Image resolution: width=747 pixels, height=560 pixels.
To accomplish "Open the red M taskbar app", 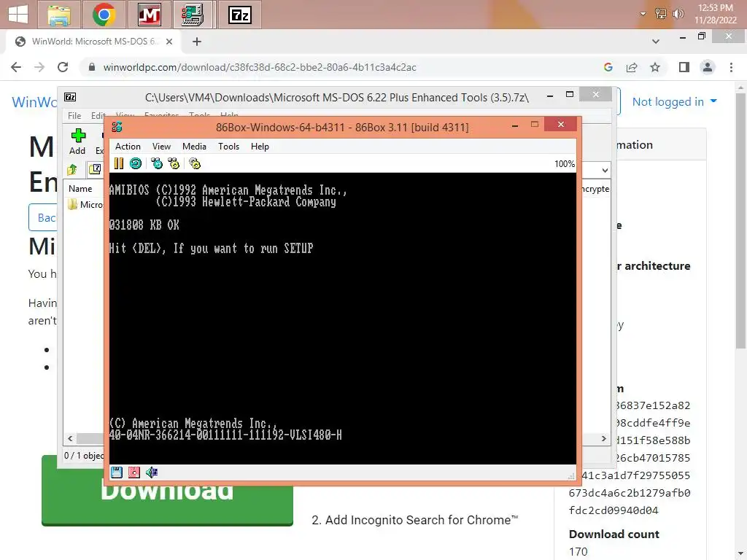I will click(149, 15).
